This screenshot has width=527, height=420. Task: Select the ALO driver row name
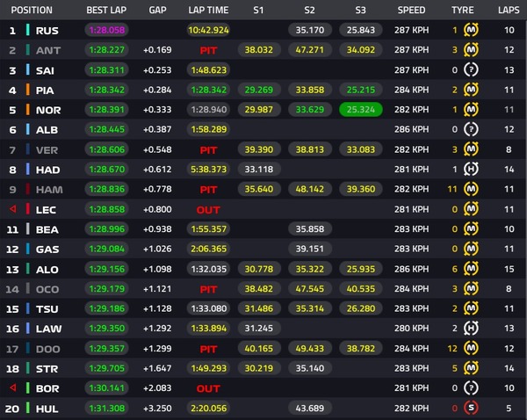coord(47,270)
